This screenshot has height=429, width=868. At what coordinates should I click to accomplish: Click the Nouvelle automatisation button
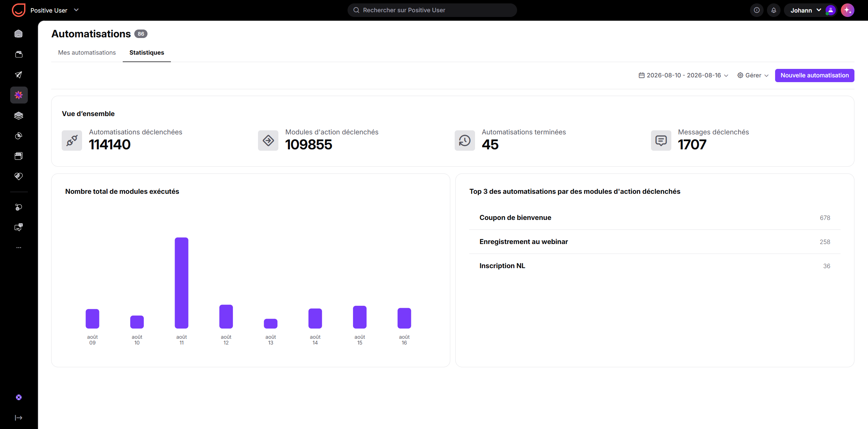click(814, 75)
